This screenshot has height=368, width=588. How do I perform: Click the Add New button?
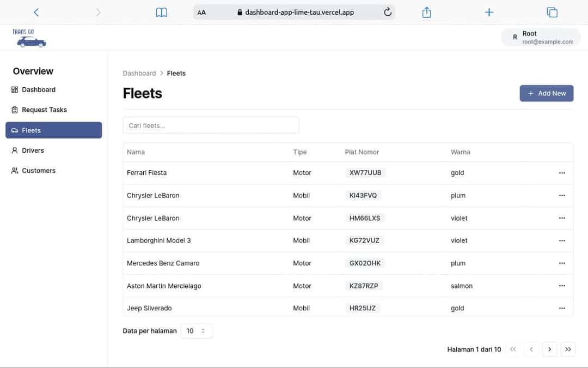(x=547, y=94)
